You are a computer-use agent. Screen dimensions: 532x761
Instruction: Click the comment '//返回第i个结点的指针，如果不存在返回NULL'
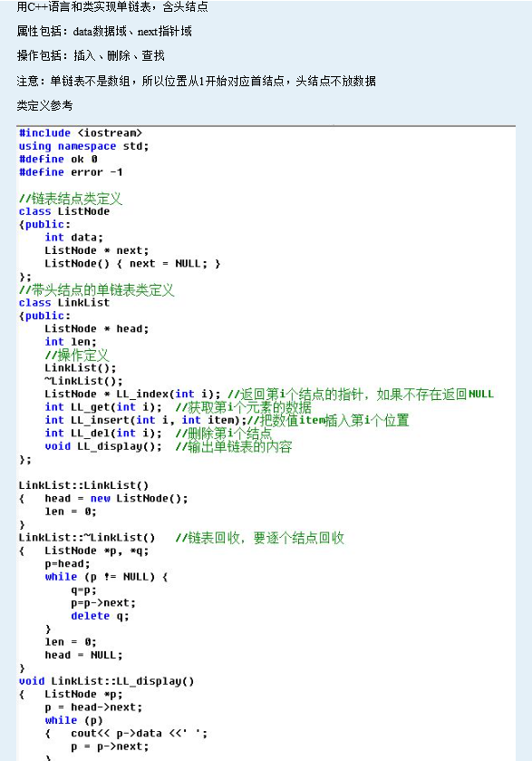[x=361, y=395]
